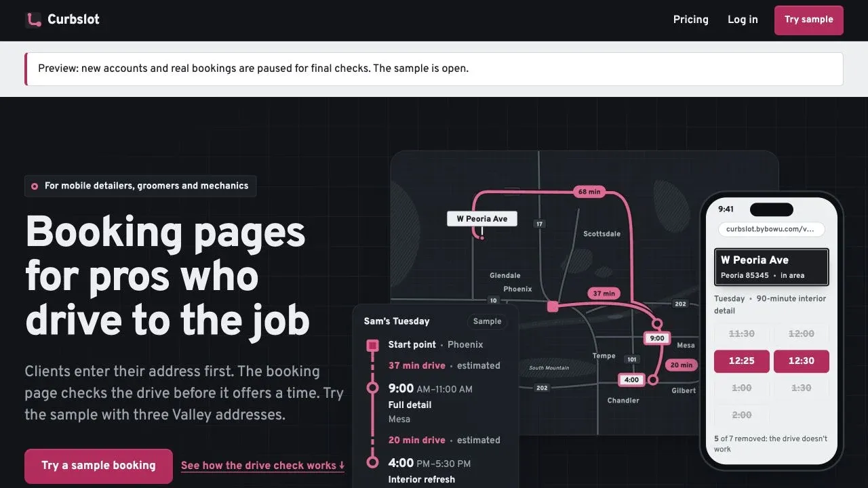Click the Start point square icon in schedule

372,346
